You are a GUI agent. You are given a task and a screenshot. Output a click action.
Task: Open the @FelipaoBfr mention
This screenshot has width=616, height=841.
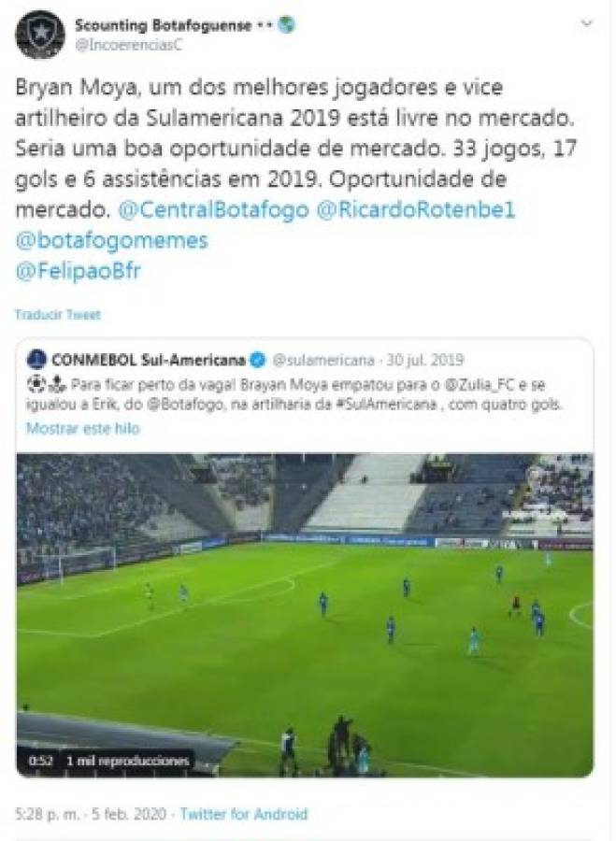pyautogui.click(x=79, y=271)
